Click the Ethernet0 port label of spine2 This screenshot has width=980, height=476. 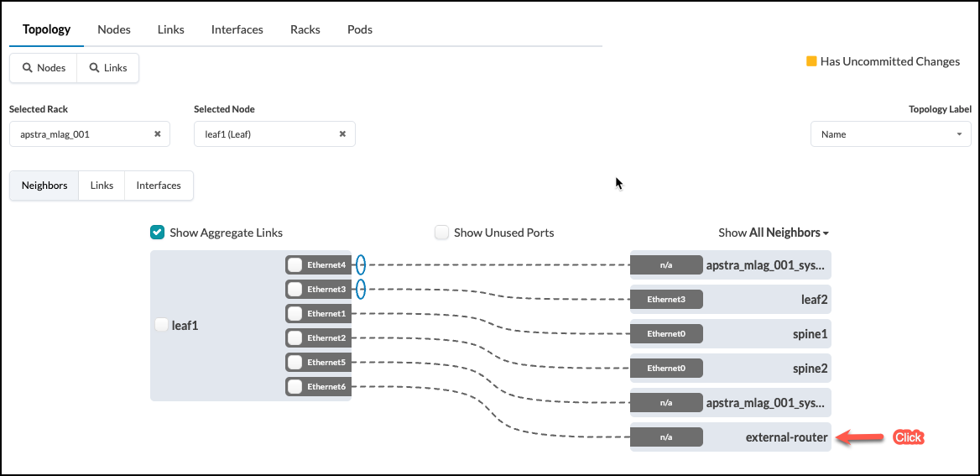[x=666, y=369]
